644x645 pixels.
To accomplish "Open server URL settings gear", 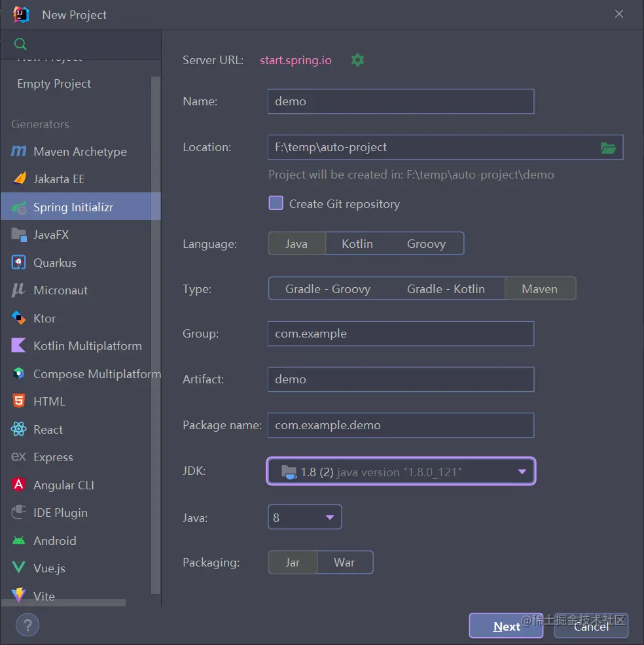I will coord(357,60).
